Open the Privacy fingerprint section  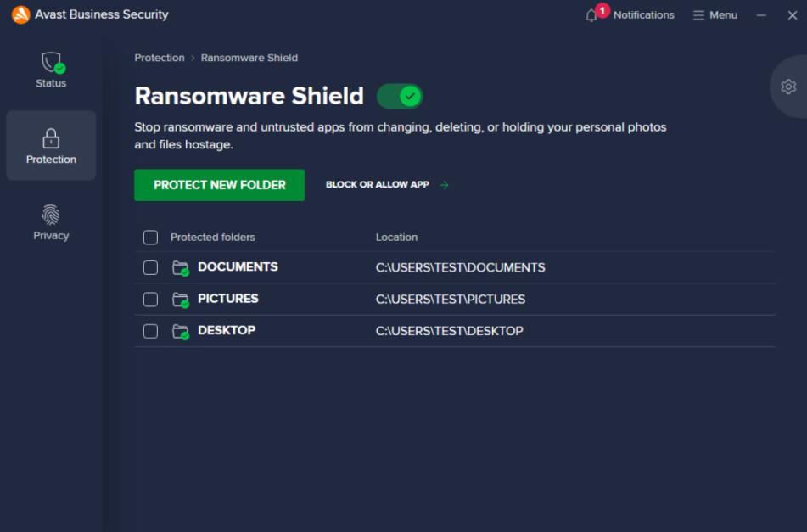[51, 222]
